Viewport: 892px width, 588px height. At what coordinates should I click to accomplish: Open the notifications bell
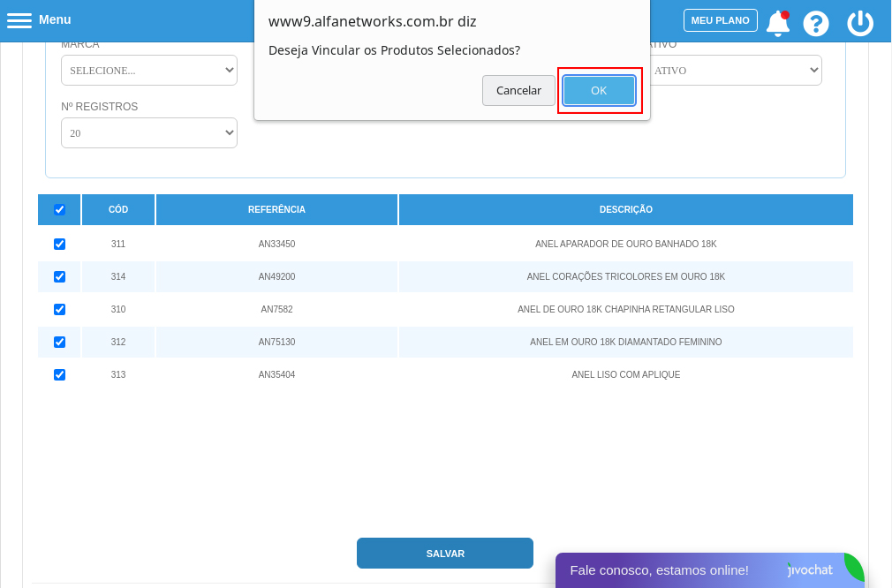pyautogui.click(x=776, y=23)
